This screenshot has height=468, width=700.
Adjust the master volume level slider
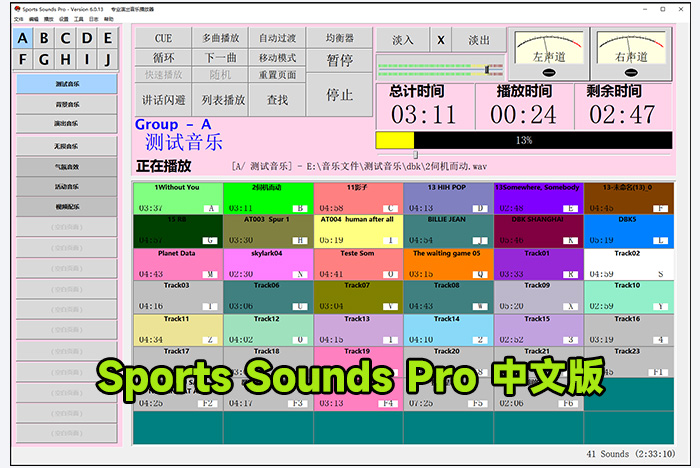click(487, 70)
